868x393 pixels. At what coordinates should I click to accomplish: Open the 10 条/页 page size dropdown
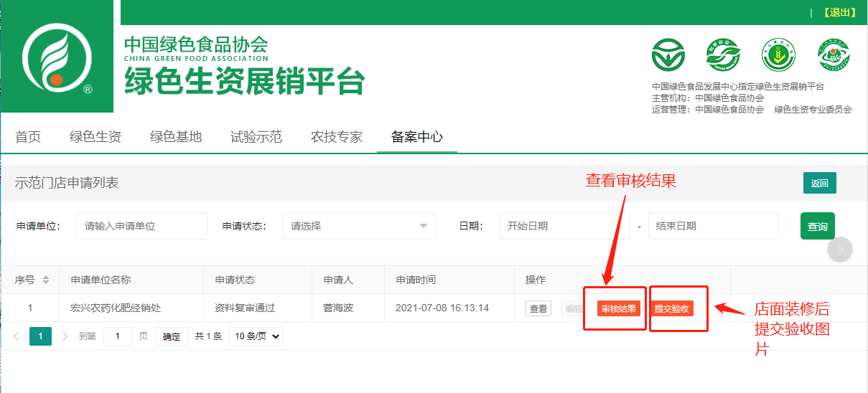pyautogui.click(x=256, y=336)
